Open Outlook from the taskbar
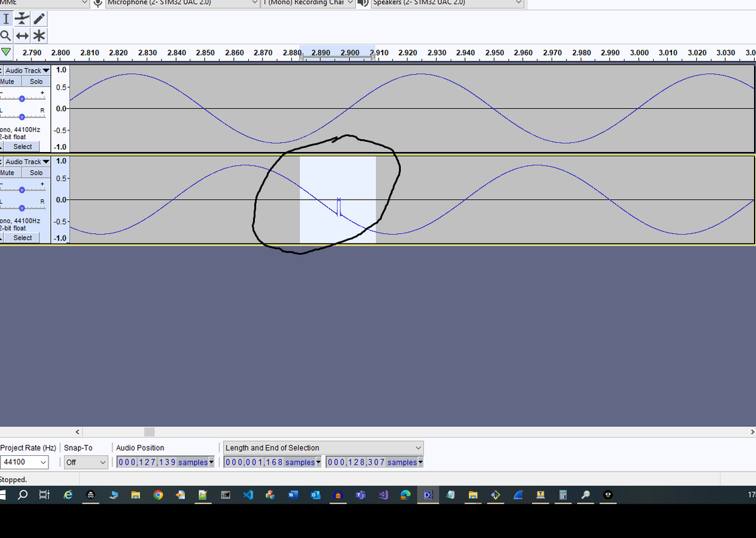Screen dimensions: 756x538 tap(315, 494)
